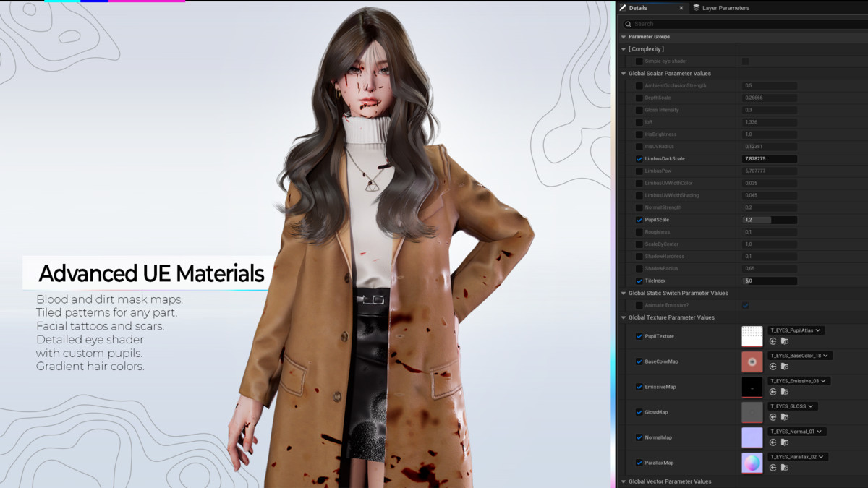Viewport: 868px width, 488px height.
Task: Disable the LimbusDarkScale parameter override checkbox
Action: click(639, 159)
